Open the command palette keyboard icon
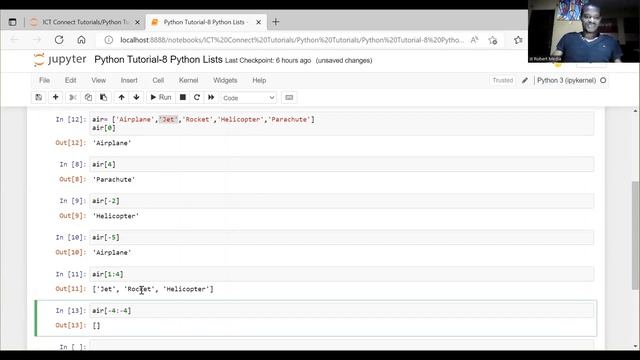The image size is (640, 360). coord(289,98)
